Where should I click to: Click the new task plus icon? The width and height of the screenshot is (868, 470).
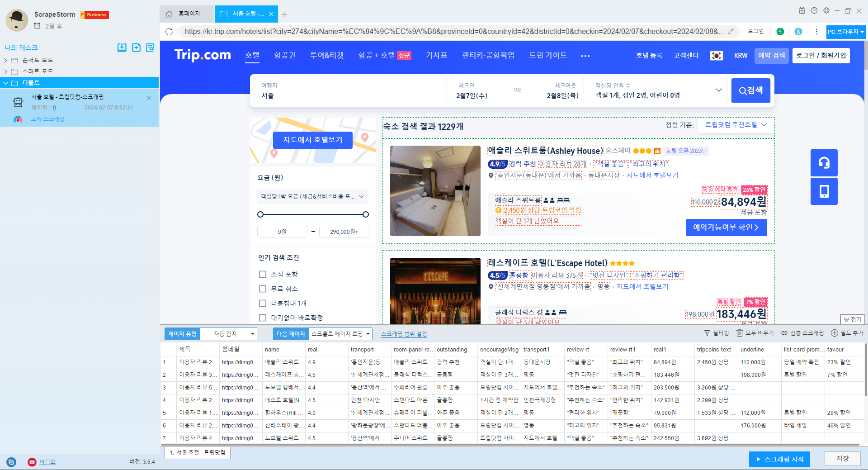[x=136, y=47]
